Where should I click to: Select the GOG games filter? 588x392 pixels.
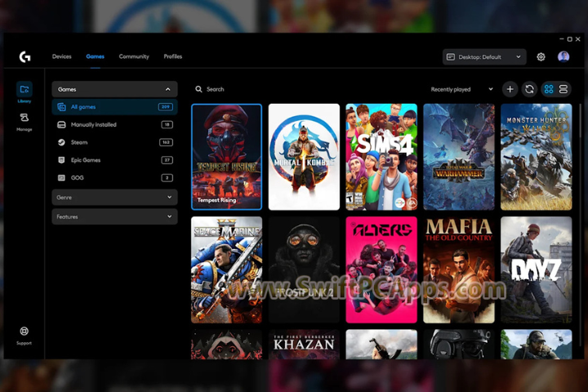(114, 177)
